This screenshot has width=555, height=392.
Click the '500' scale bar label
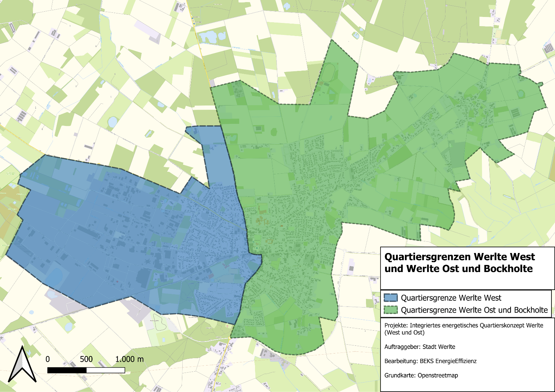[86, 359]
